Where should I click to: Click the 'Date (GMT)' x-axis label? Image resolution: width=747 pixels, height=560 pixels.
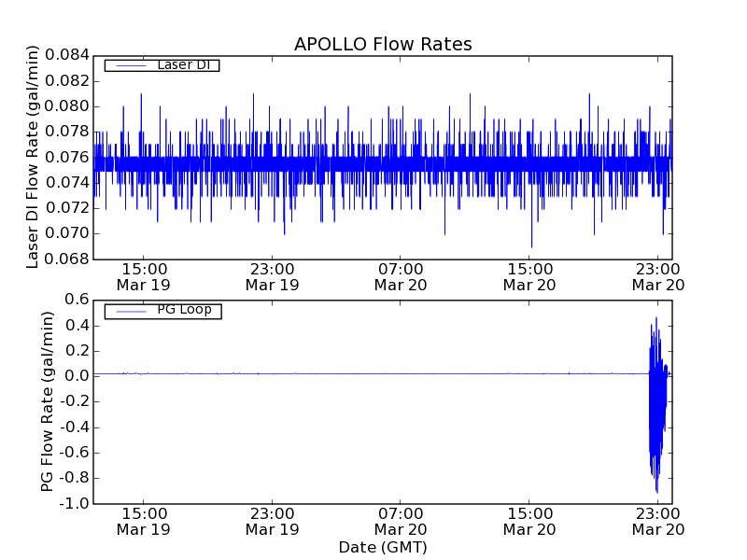tap(383, 547)
